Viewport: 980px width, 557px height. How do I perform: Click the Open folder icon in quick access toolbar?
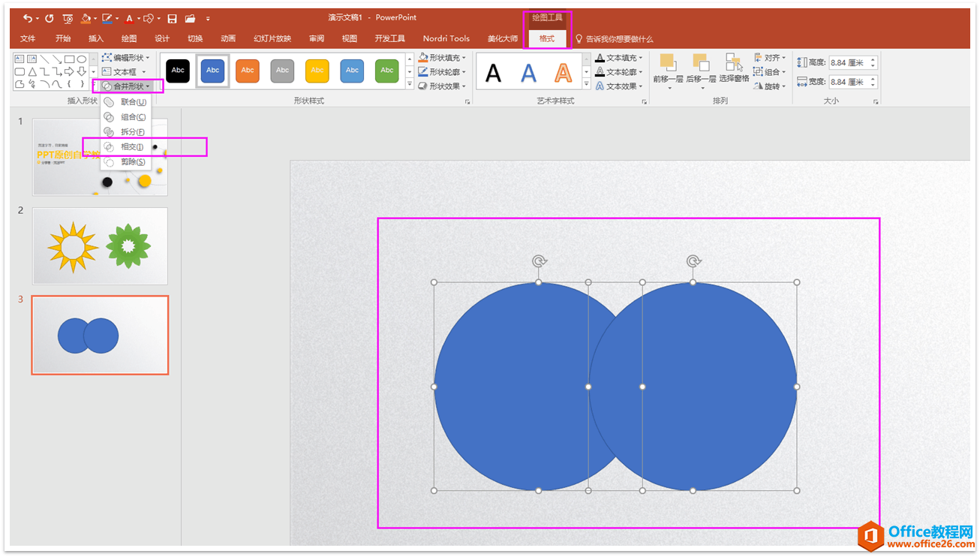click(x=190, y=18)
